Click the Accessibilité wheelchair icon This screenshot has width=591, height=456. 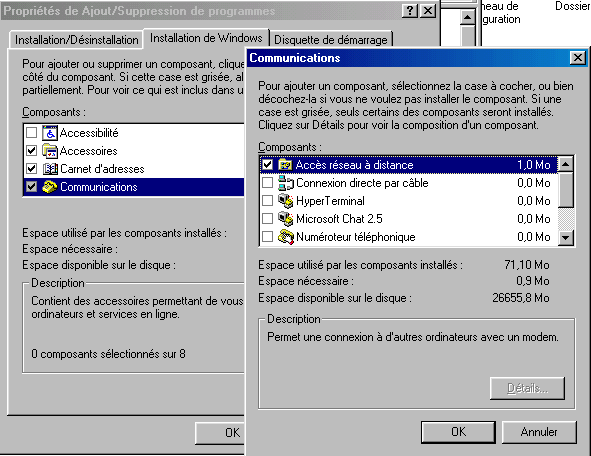click(x=50, y=133)
